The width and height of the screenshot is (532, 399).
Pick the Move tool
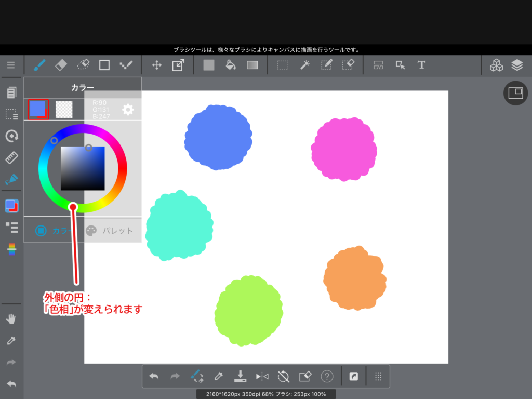156,65
